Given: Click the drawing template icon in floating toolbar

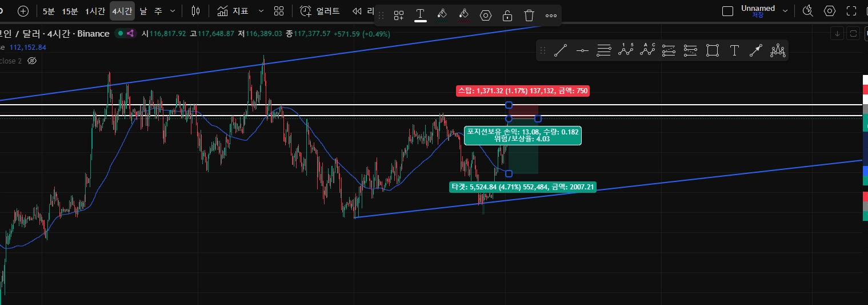Looking at the screenshot, I should [x=399, y=15].
